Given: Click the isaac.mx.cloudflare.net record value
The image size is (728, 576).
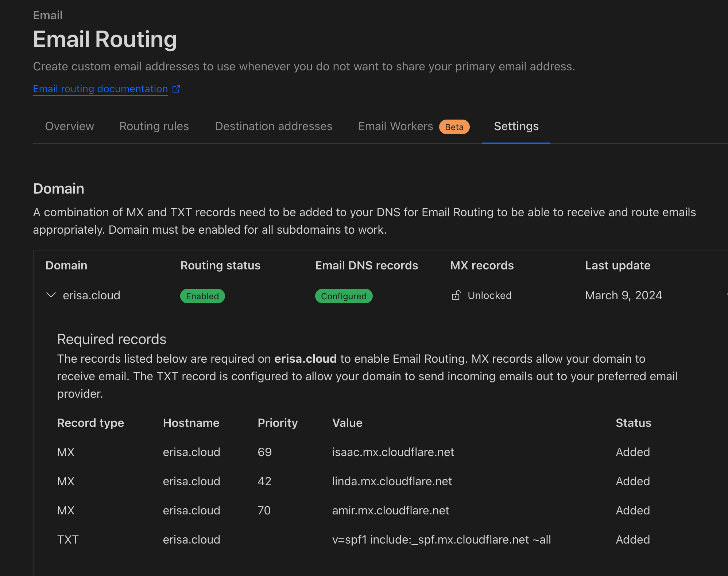Looking at the screenshot, I should tap(393, 452).
